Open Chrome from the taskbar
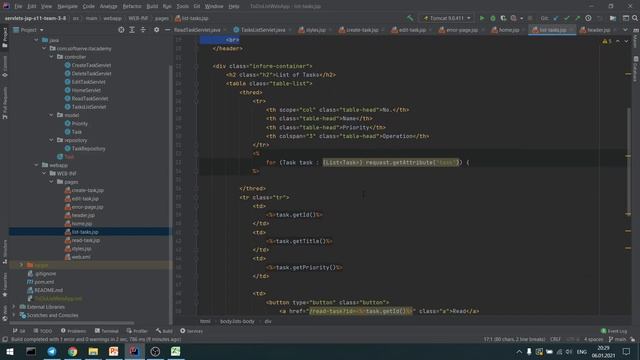Screen dimensions: 640x360 73,351
